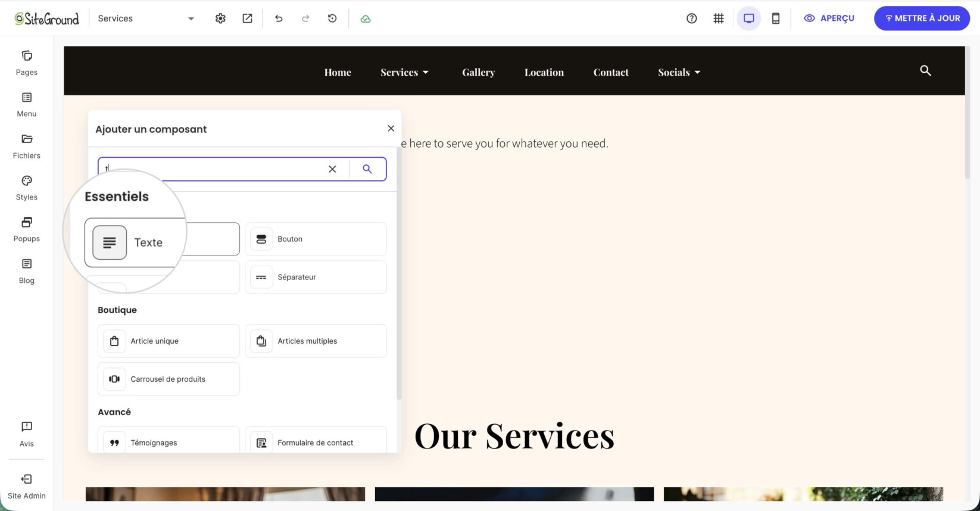Redo the last action
Screen dimensions: 980x511
click(305, 18)
